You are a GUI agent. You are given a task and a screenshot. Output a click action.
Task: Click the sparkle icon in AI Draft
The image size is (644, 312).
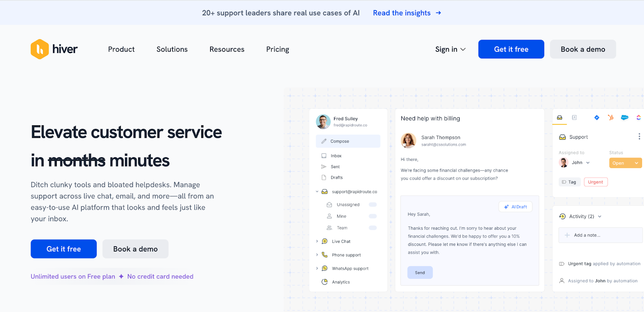[x=506, y=207]
